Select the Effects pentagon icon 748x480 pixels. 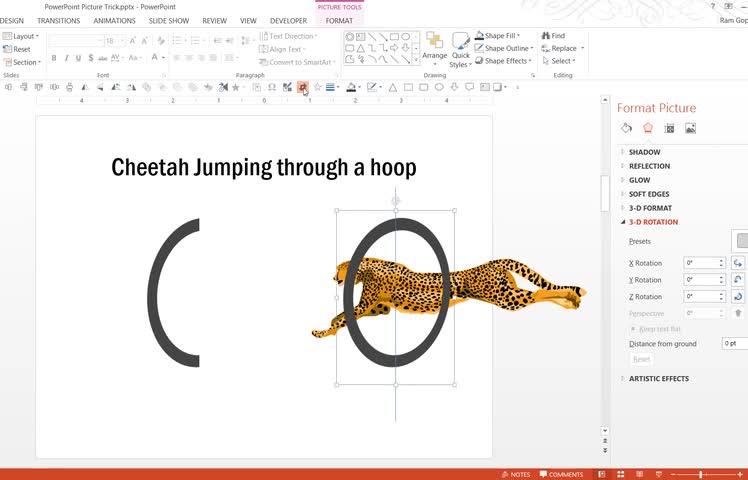coord(648,128)
